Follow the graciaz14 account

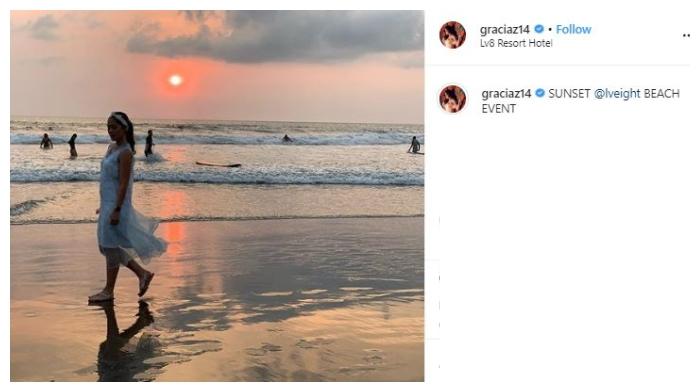click(x=573, y=29)
